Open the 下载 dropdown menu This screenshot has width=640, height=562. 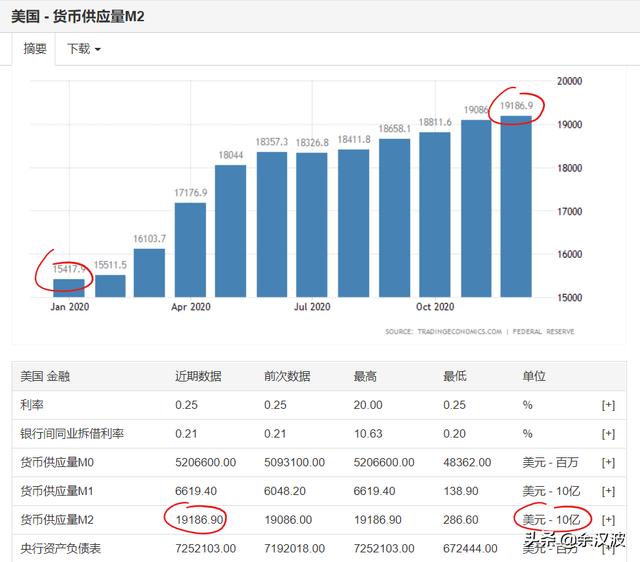84,49
